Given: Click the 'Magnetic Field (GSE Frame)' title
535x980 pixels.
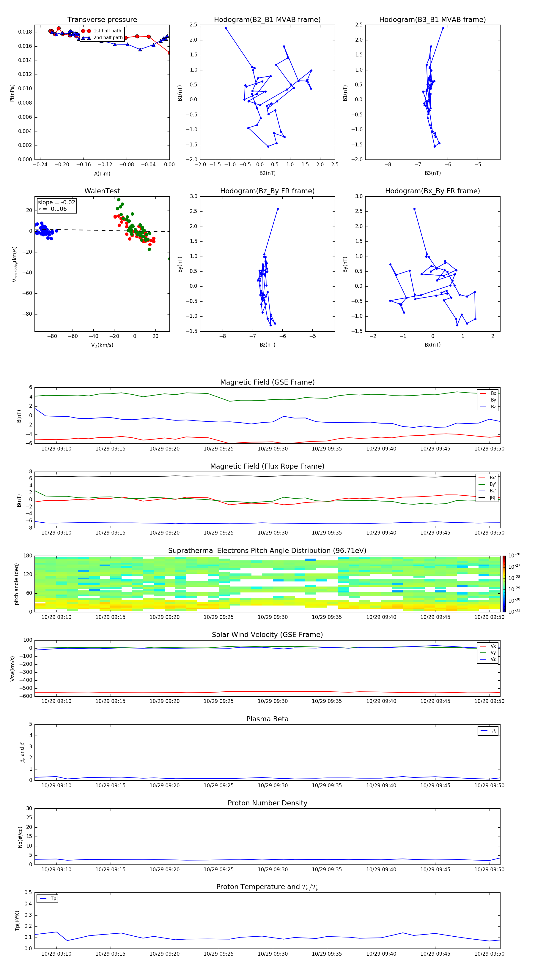Looking at the screenshot, I should click(x=267, y=382).
